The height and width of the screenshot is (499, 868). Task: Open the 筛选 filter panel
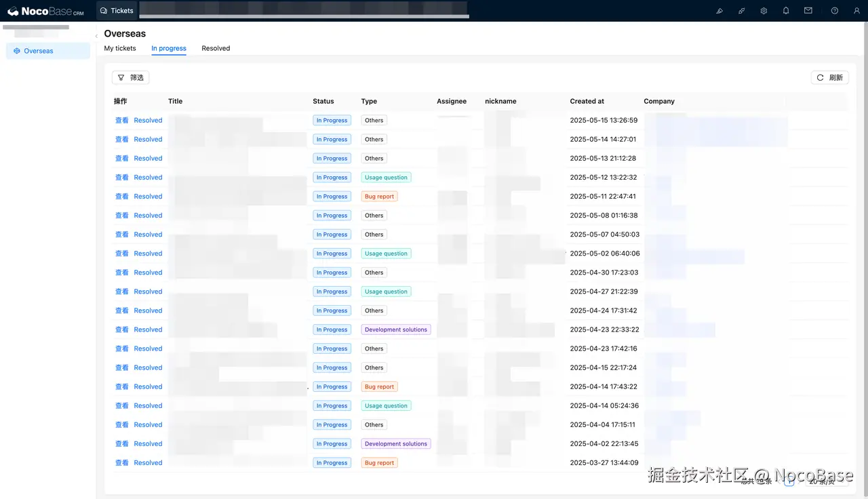[x=130, y=77]
